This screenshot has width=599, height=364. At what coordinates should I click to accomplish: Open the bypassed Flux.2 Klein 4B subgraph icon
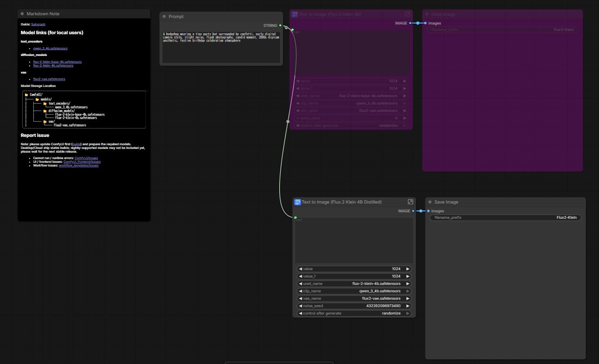[x=407, y=14]
